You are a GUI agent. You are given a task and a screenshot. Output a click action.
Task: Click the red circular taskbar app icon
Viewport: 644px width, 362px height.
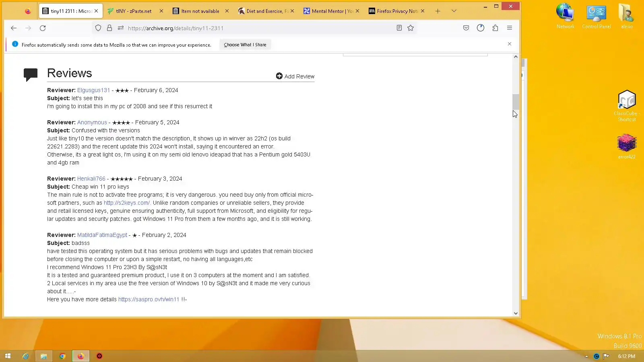99,356
